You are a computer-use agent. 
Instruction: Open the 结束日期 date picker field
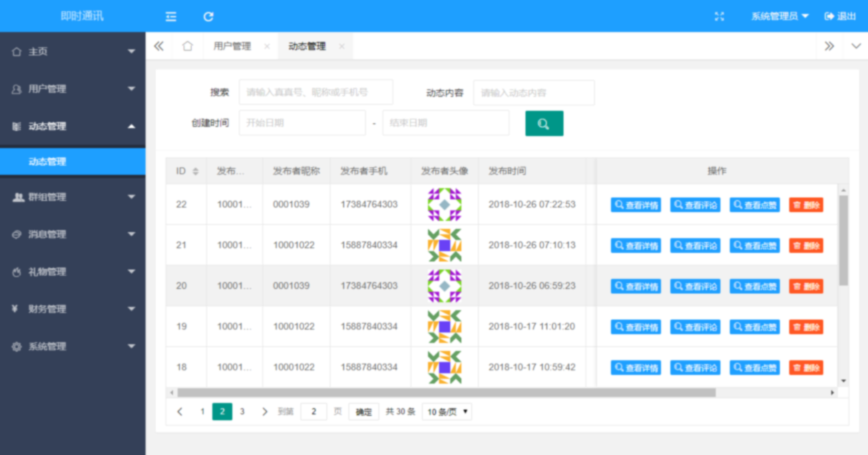(x=446, y=123)
